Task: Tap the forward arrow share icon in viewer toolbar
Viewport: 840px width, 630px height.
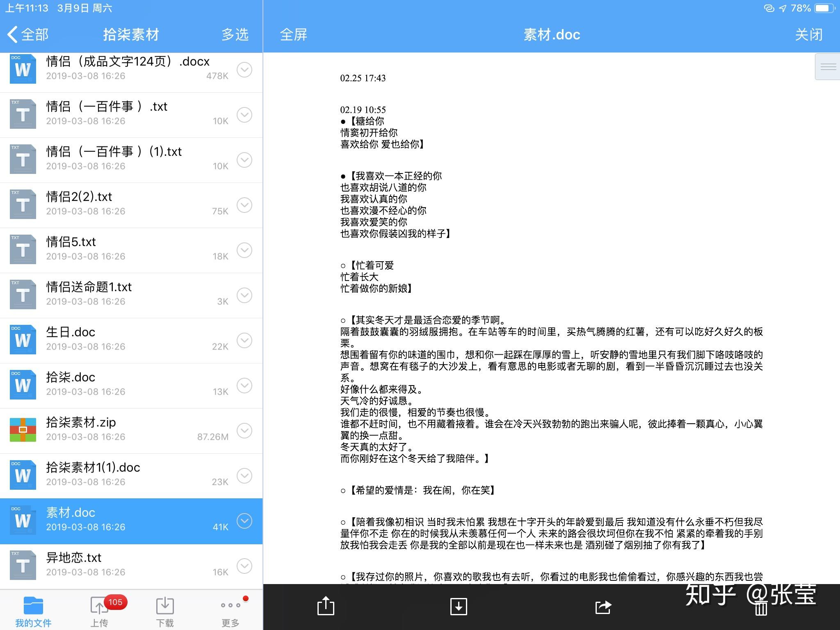Action: (603, 607)
